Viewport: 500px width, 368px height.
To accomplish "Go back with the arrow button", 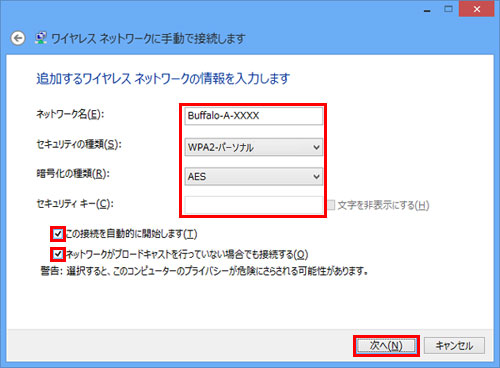I will coord(18,38).
